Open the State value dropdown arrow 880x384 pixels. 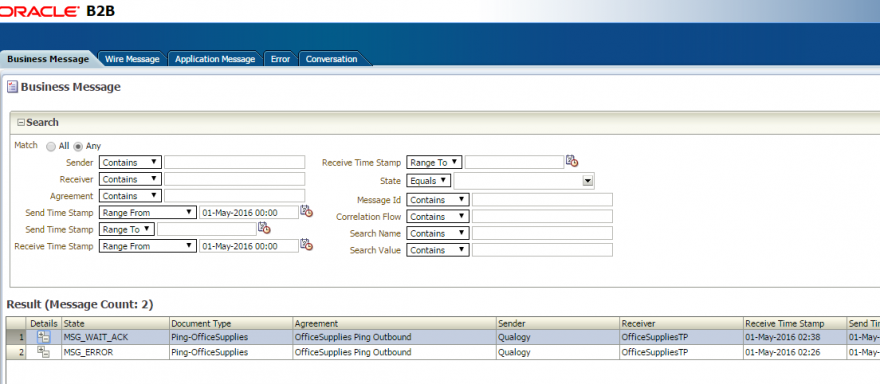(588, 181)
